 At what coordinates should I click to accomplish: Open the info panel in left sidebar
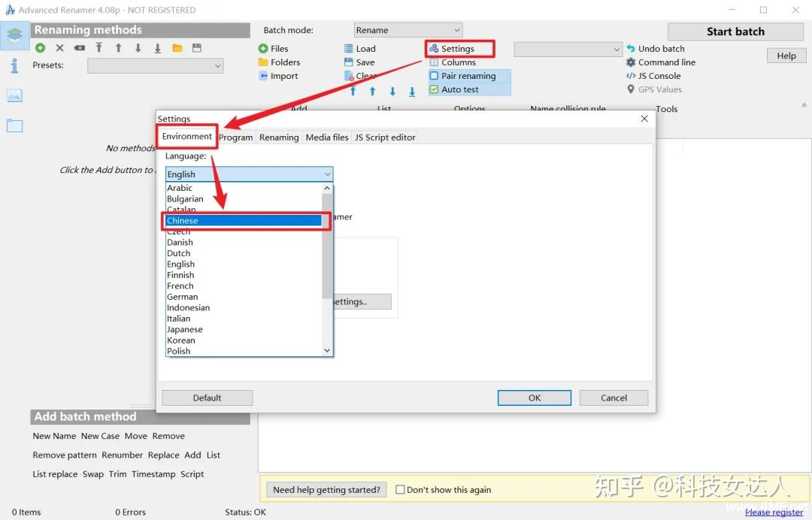click(x=14, y=65)
